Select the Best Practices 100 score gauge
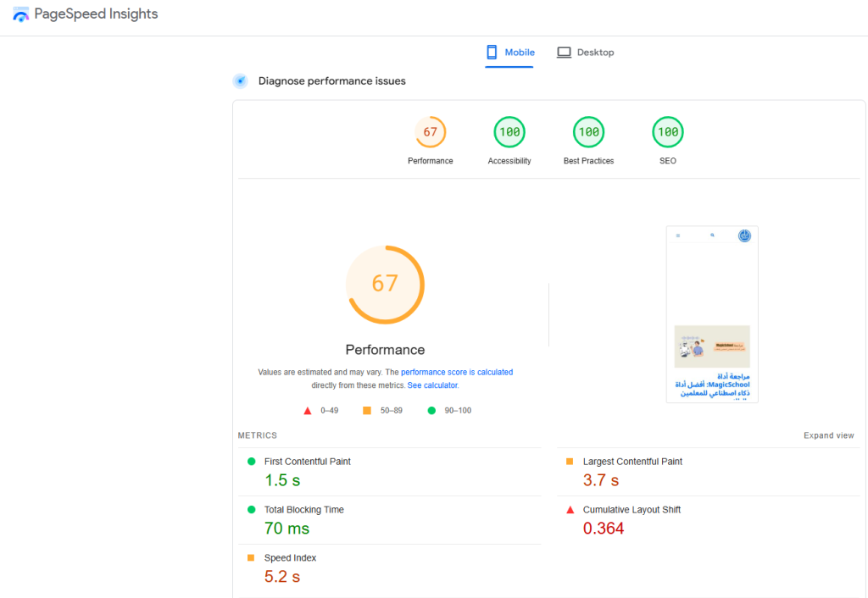This screenshot has width=868, height=598. tap(588, 132)
